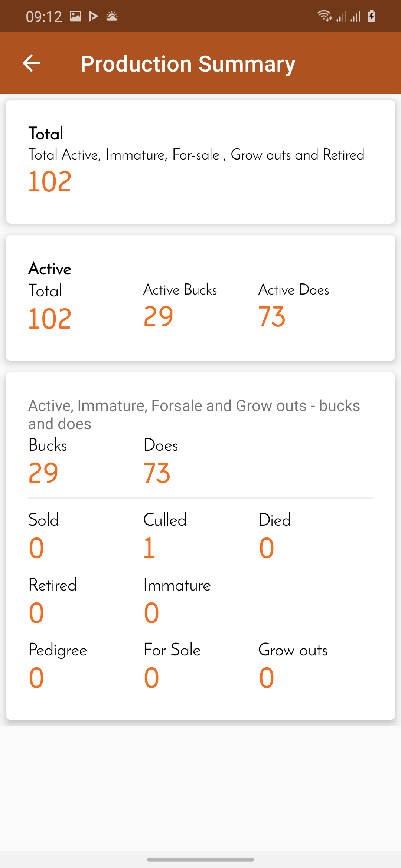Select the Culled count of 1
The image size is (401, 868).
coord(149,548)
